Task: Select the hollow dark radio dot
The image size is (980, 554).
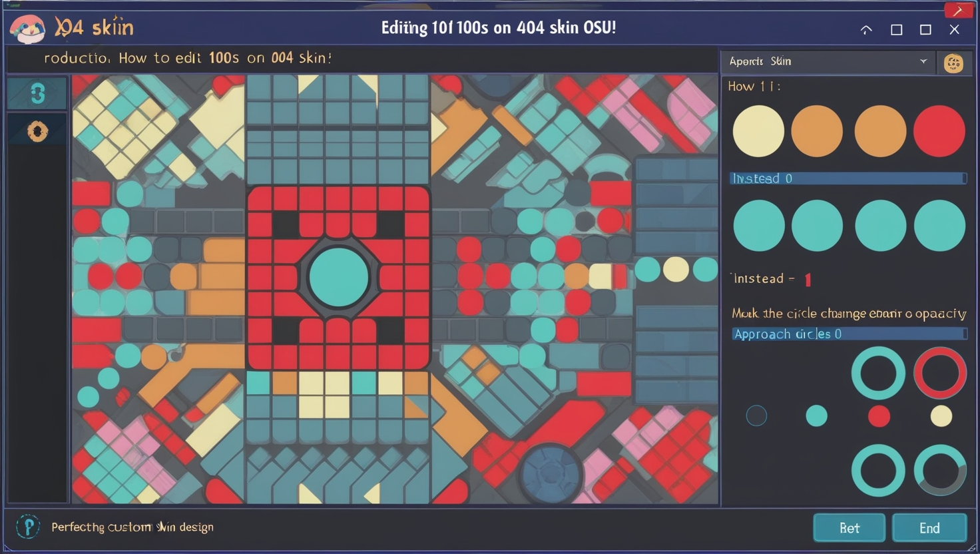Action: point(756,415)
